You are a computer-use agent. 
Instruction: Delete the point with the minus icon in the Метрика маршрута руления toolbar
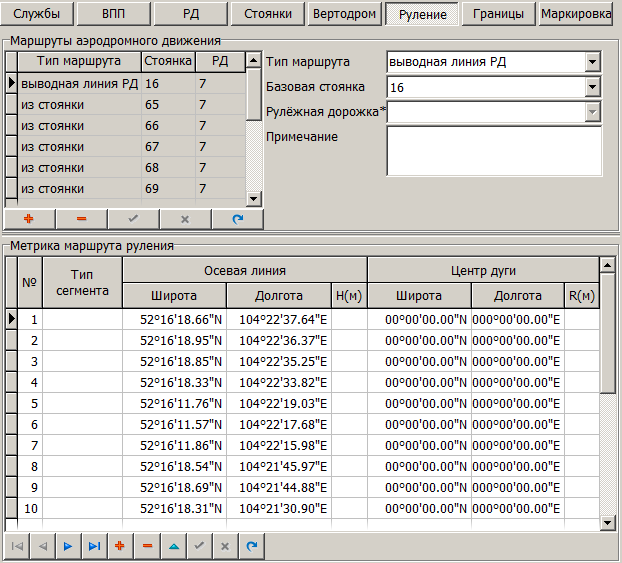pyautogui.click(x=147, y=546)
